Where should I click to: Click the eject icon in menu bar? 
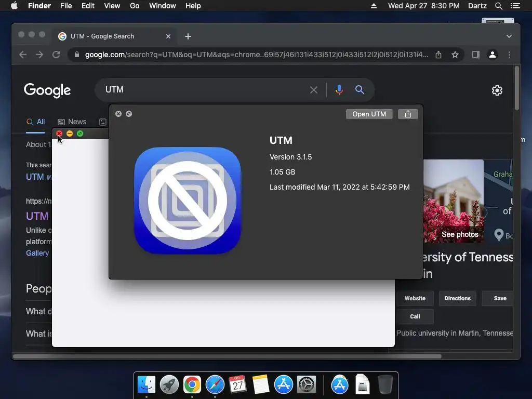pos(374,6)
